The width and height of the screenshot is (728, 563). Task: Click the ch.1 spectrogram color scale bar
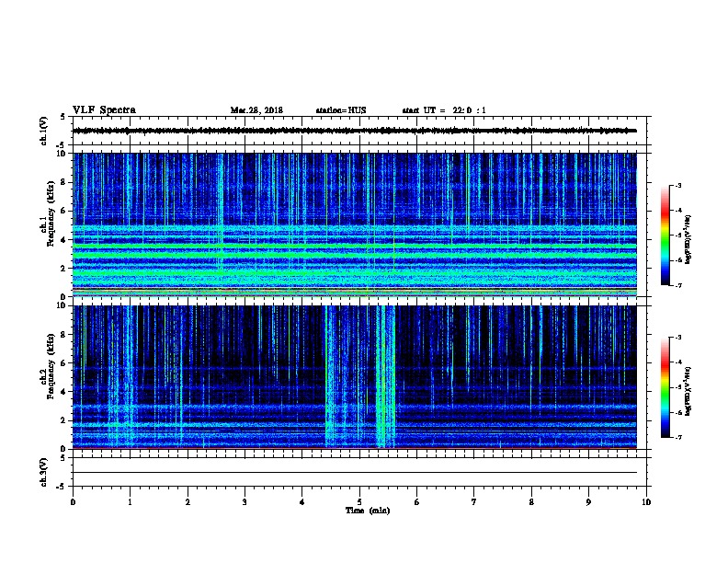pyautogui.click(x=665, y=236)
